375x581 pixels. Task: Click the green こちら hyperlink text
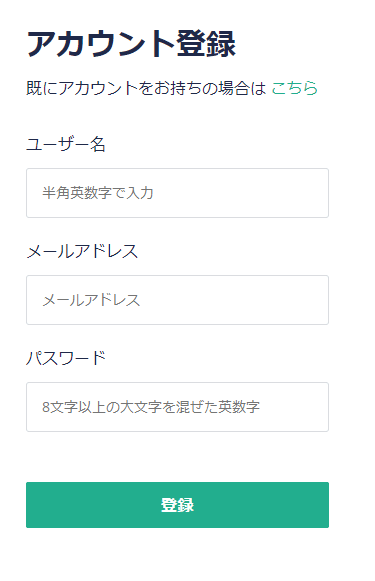point(295,88)
